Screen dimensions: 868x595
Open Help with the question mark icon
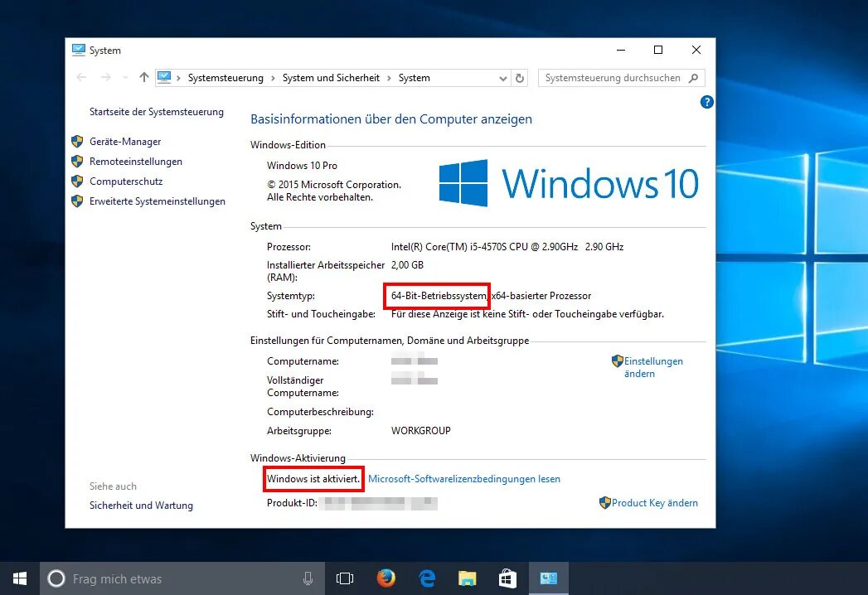706,102
